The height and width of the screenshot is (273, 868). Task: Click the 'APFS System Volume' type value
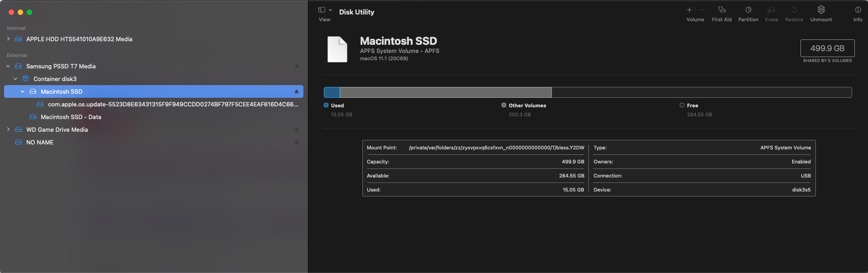pos(785,148)
